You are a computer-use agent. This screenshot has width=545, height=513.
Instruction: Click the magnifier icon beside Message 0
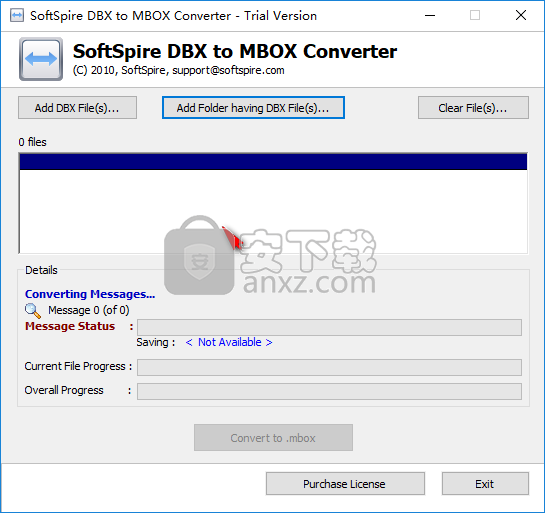pos(33,310)
